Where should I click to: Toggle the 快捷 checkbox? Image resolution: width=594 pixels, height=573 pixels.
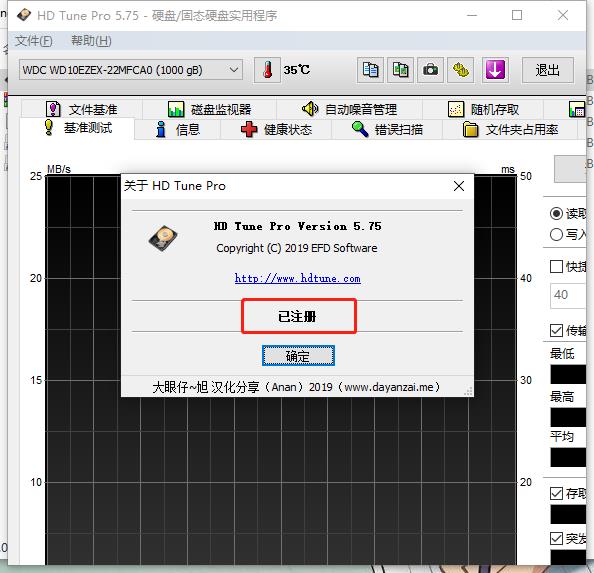tap(556, 266)
